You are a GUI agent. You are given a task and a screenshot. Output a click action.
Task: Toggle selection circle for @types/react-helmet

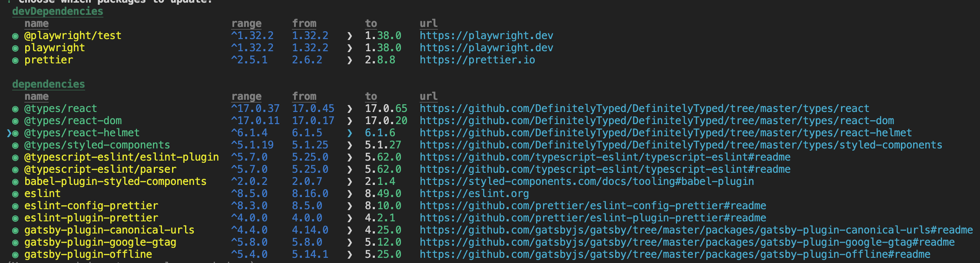pos(15,133)
